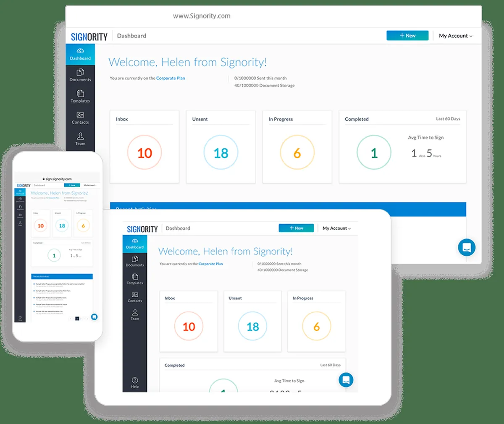Open chat bubble in the tablet window
504x424 pixels.
346,380
